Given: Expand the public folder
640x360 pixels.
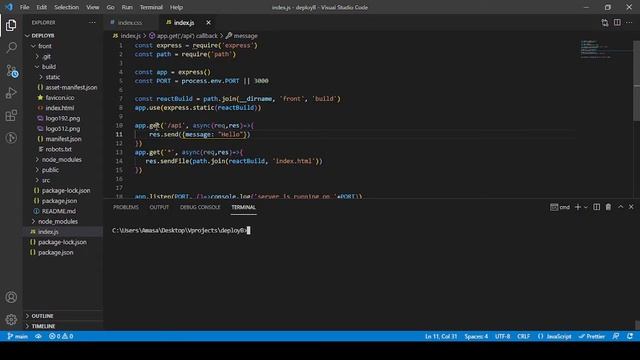Looking at the screenshot, I should 62,170.
